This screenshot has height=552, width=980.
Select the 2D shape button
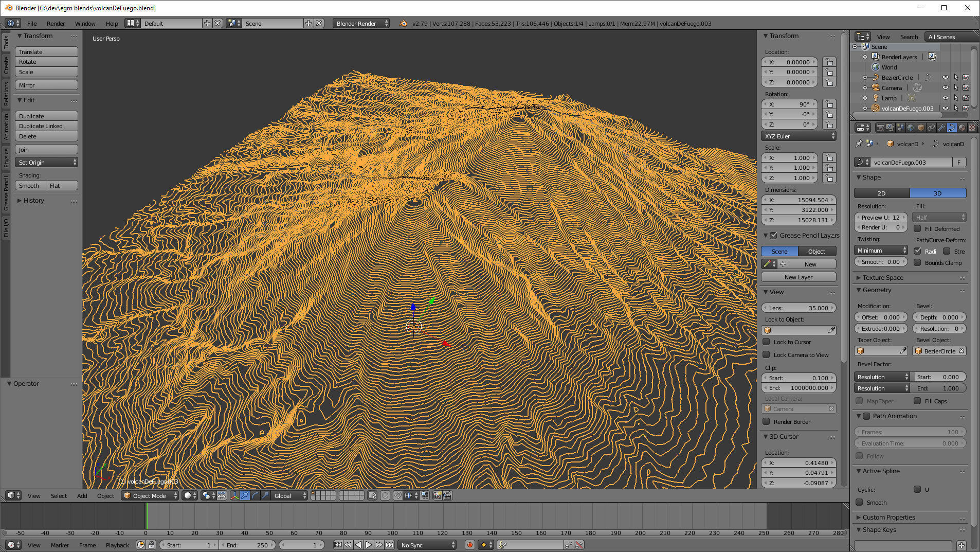coord(881,193)
